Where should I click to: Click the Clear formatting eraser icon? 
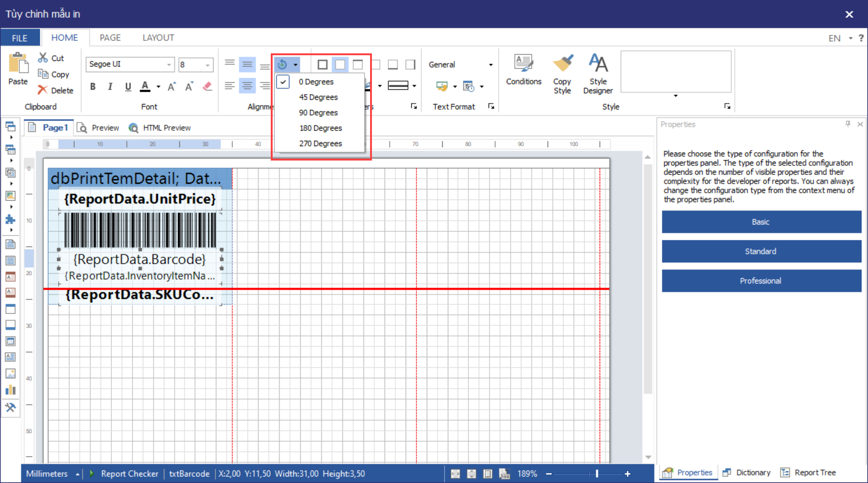pos(208,87)
